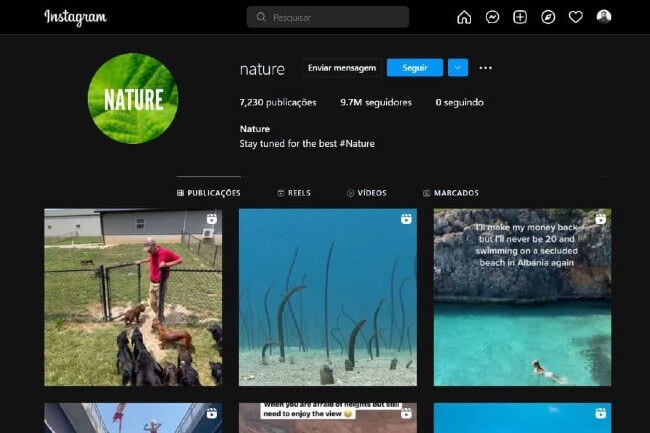Click reel icon on eels post
Image resolution: width=650 pixels, height=433 pixels.
pyautogui.click(x=406, y=219)
